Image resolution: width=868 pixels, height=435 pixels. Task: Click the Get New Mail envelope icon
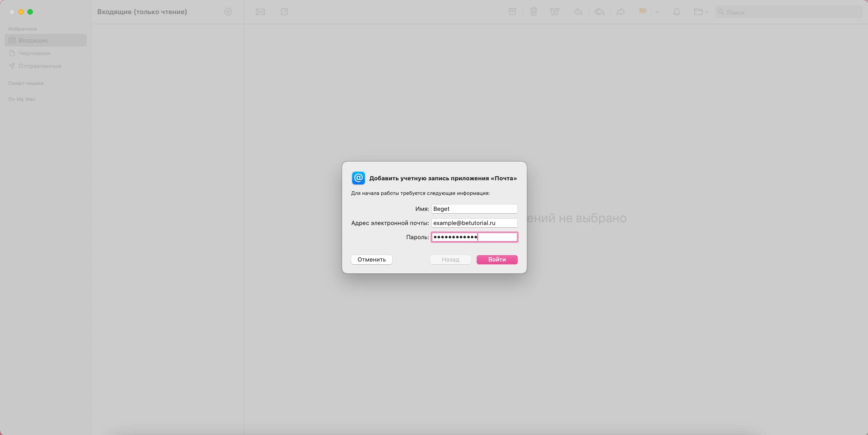click(260, 12)
